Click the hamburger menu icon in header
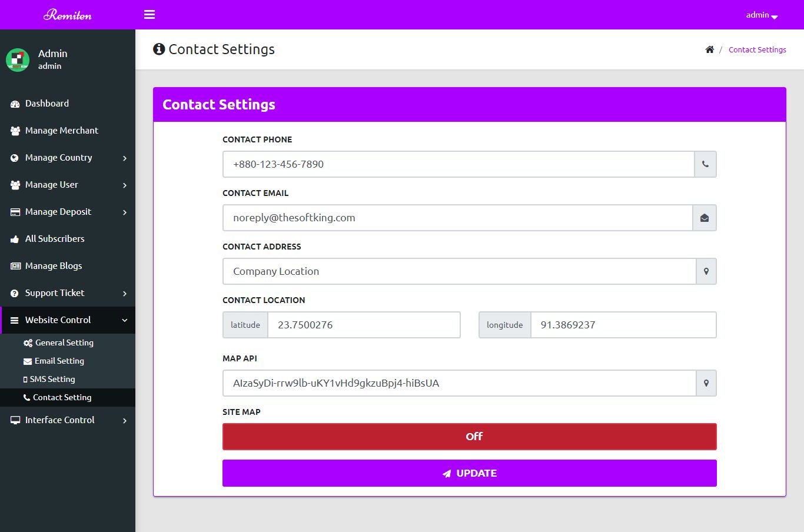 [x=149, y=15]
